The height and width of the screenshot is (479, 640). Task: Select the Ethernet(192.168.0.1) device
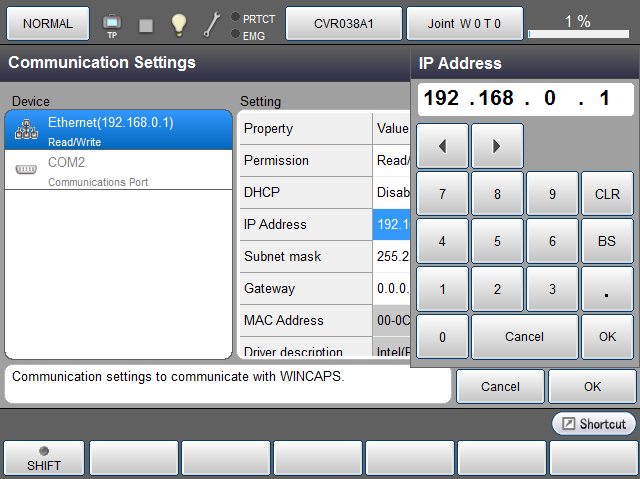point(118,130)
